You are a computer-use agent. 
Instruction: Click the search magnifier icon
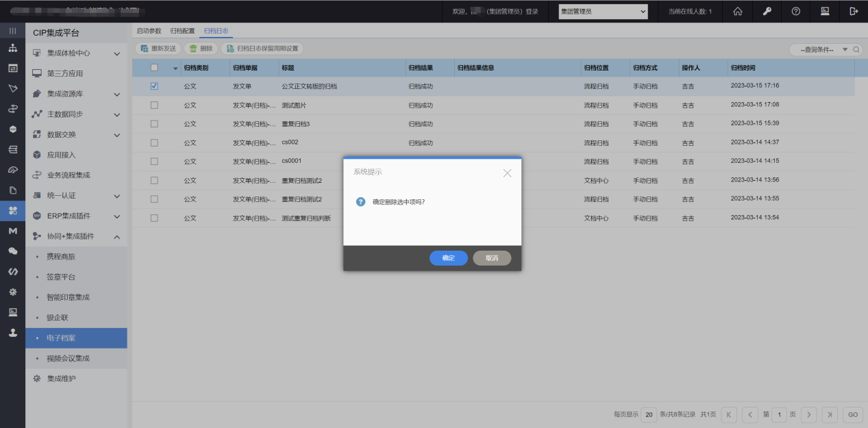click(x=856, y=49)
